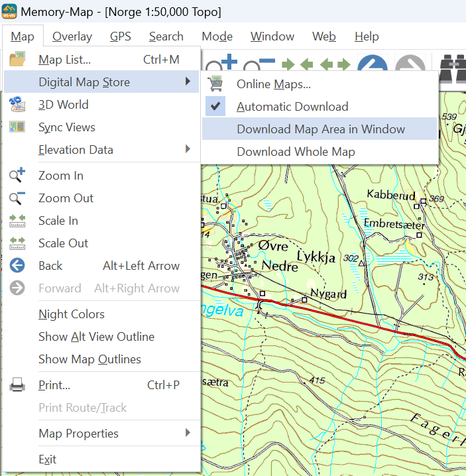
Task: Toggle the Automatic Download checkmark
Action: pyautogui.click(x=215, y=106)
